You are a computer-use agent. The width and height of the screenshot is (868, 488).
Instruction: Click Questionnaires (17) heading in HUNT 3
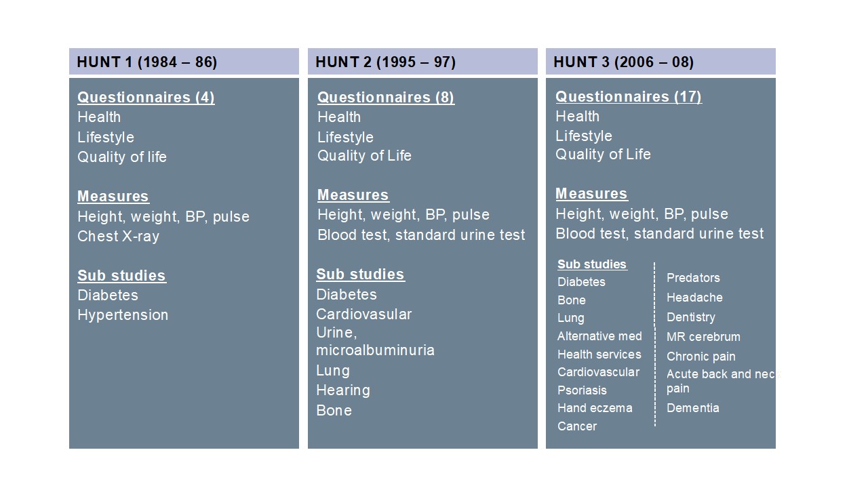pyautogui.click(x=629, y=97)
